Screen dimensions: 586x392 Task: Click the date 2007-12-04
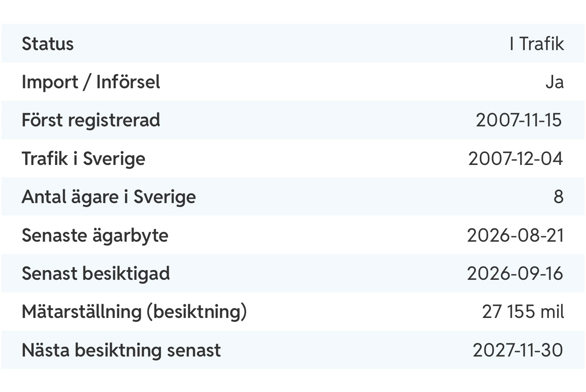(x=516, y=159)
